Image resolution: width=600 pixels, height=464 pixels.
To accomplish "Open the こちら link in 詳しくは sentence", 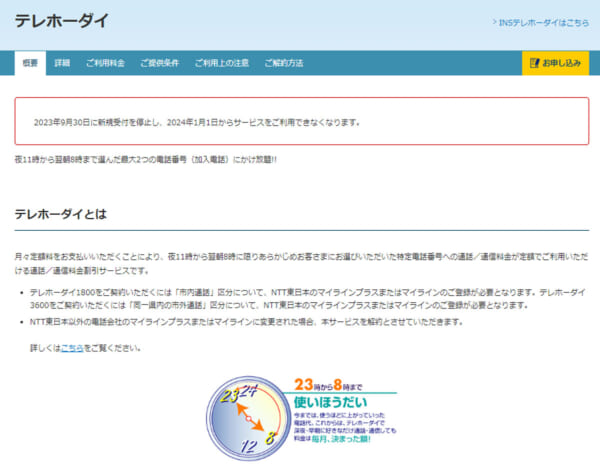I will [x=72, y=348].
